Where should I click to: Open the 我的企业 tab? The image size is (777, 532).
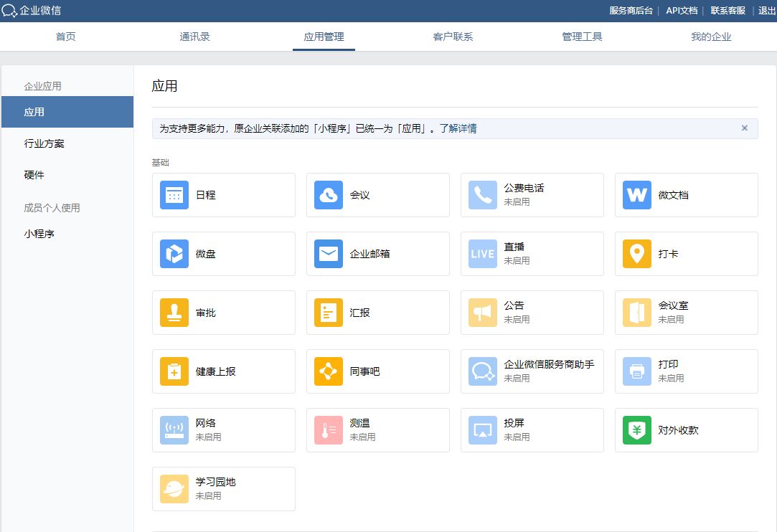pyautogui.click(x=711, y=37)
